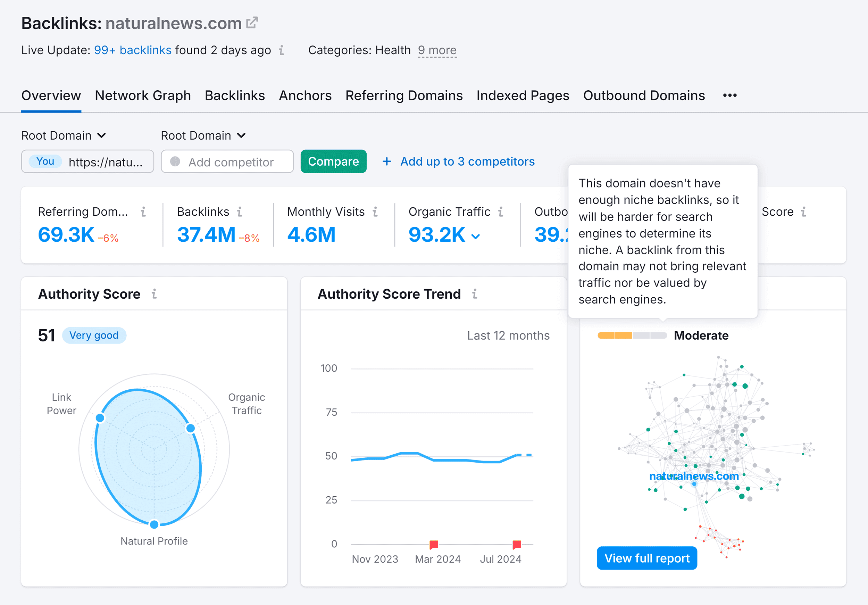Click Add up to 3 competitors link

tap(467, 161)
